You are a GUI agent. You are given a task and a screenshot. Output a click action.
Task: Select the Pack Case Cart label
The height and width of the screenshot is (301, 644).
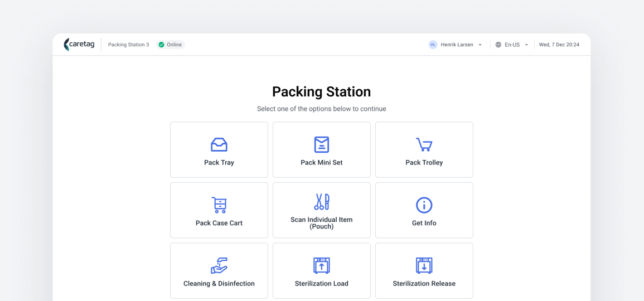219,223
